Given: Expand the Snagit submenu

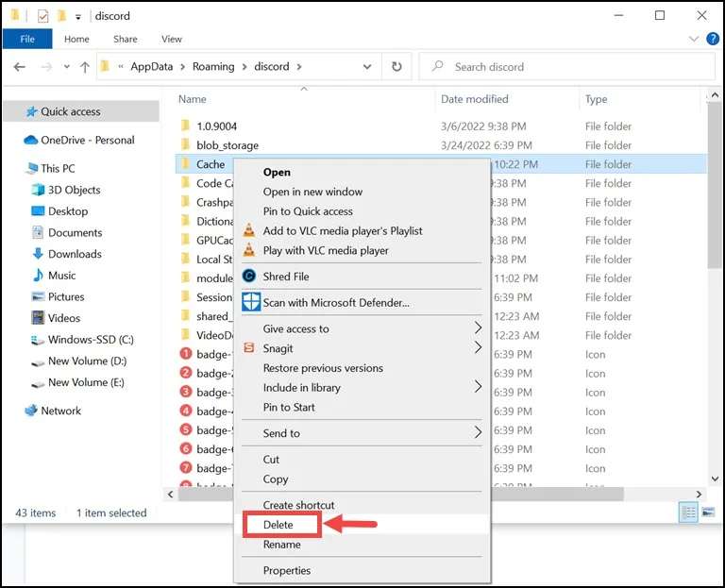Looking at the screenshot, I should [x=362, y=348].
